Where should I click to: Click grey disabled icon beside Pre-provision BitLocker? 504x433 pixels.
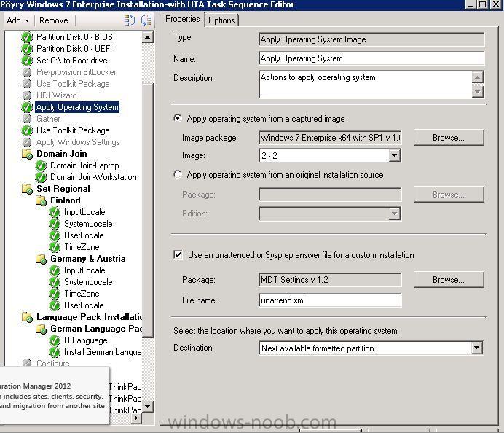(27, 72)
